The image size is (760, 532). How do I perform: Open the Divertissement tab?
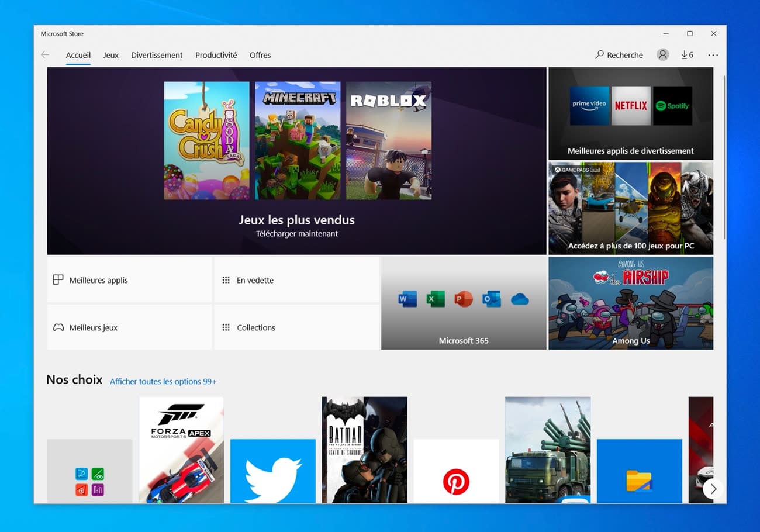point(157,55)
